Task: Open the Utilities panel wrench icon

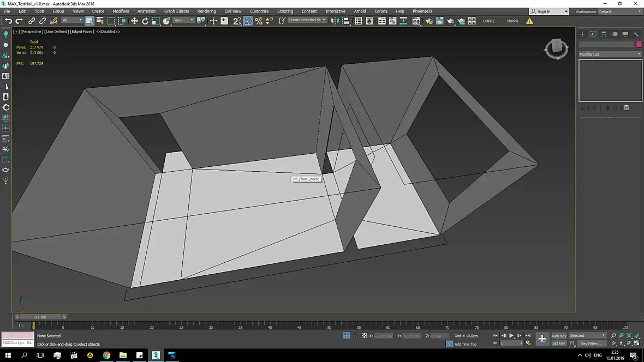Action: coord(636,34)
